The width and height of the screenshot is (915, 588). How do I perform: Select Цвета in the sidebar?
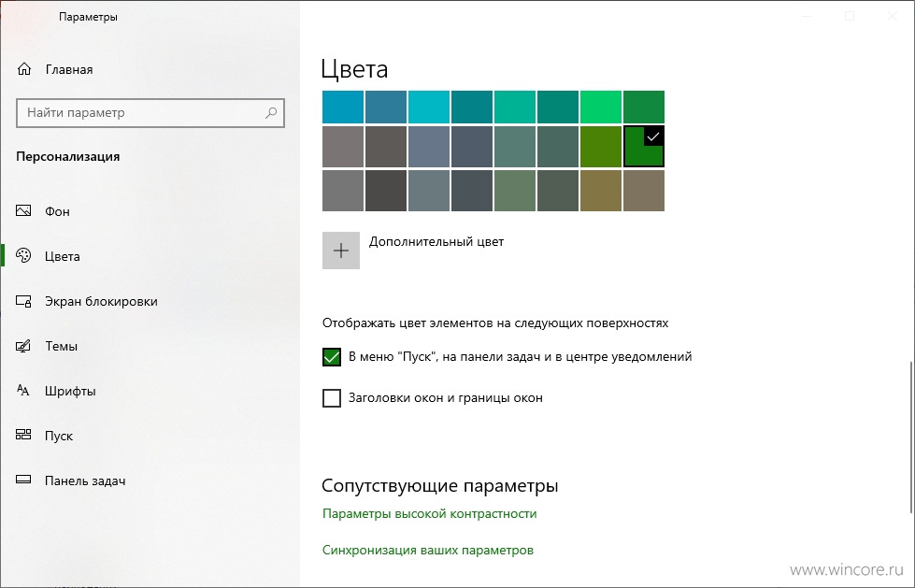click(62, 256)
